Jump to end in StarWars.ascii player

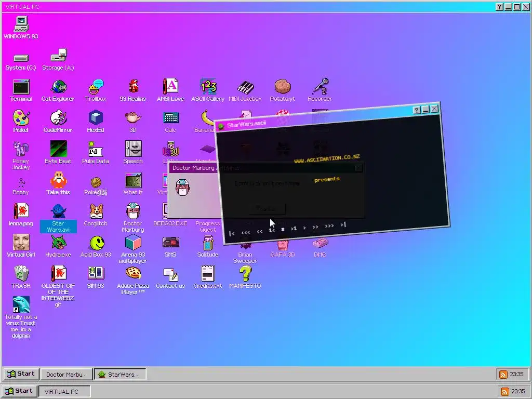point(343,224)
